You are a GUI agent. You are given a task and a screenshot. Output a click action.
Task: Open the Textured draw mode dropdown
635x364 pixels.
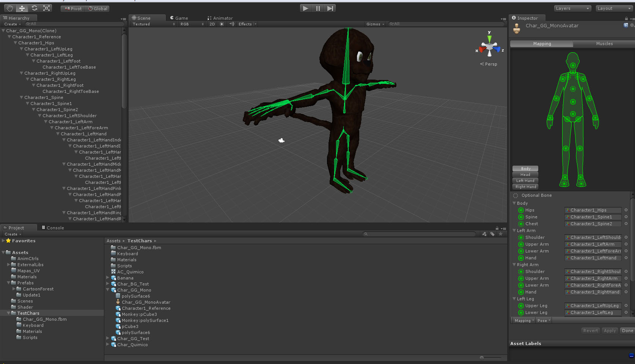tap(154, 24)
